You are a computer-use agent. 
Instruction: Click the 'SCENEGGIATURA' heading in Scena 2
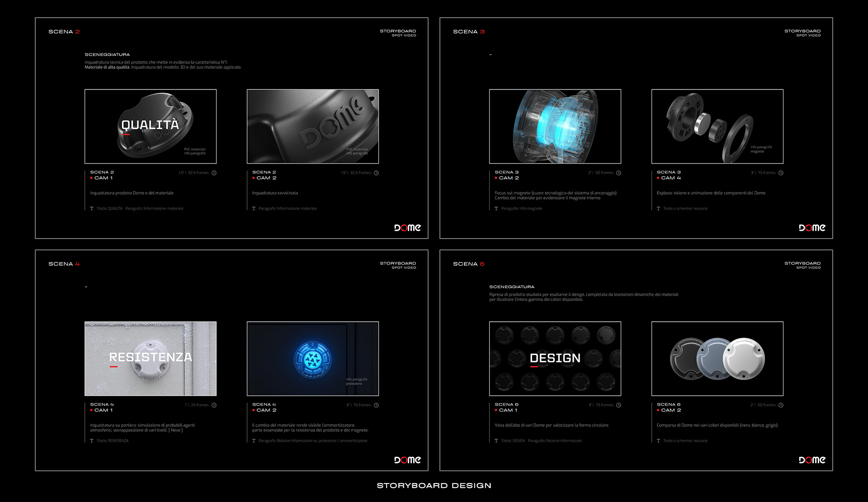107,55
